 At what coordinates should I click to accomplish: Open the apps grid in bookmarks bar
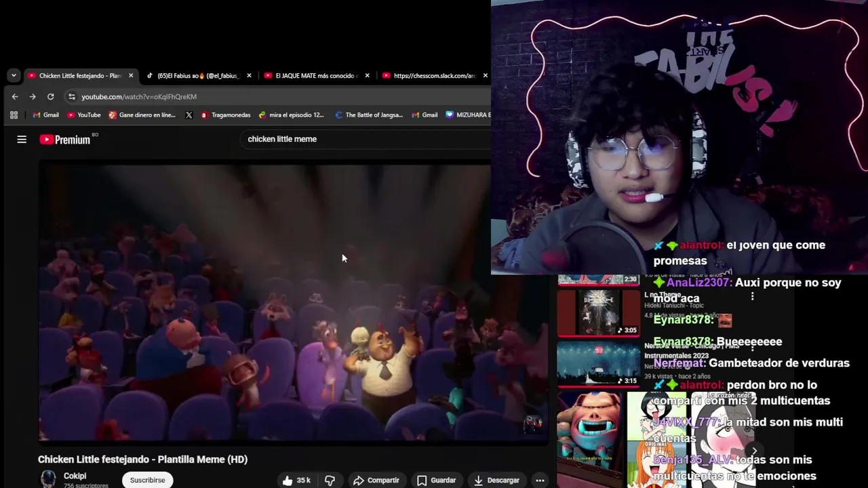(14, 115)
